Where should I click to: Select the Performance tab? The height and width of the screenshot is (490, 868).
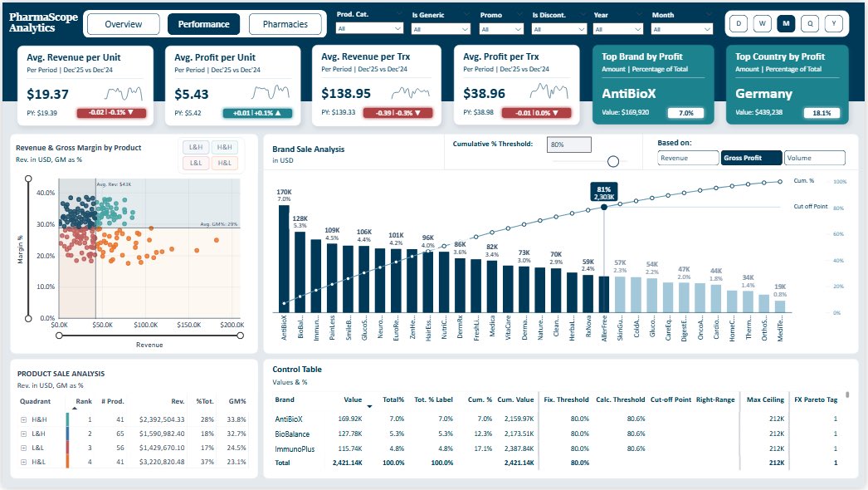203,24
